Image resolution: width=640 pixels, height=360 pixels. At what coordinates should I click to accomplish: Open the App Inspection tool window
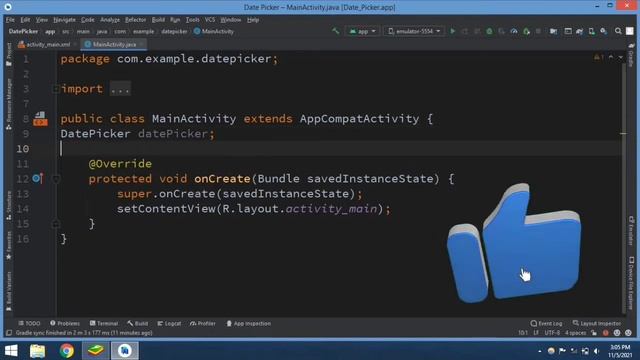coord(249,323)
